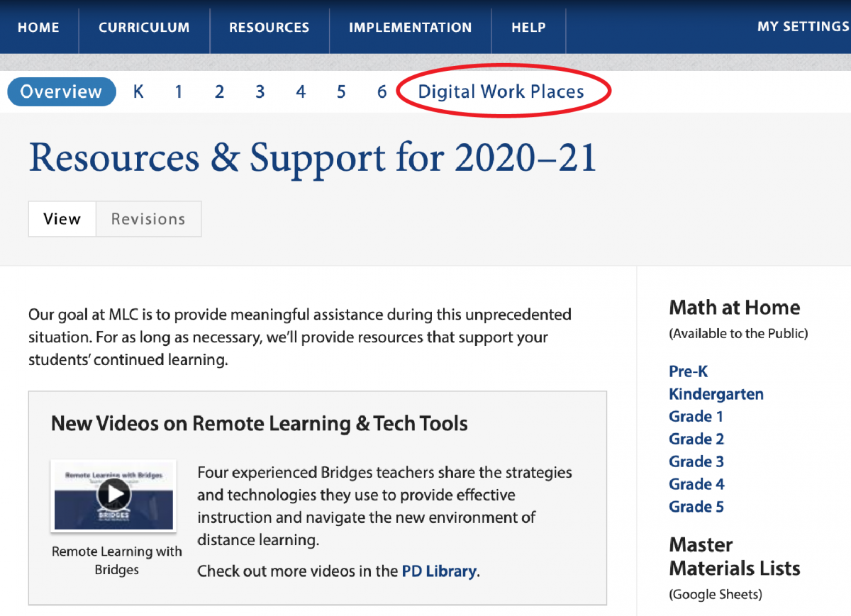The image size is (851, 616).
Task: Play the Remote Learning with Bridges video
Action: [113, 494]
